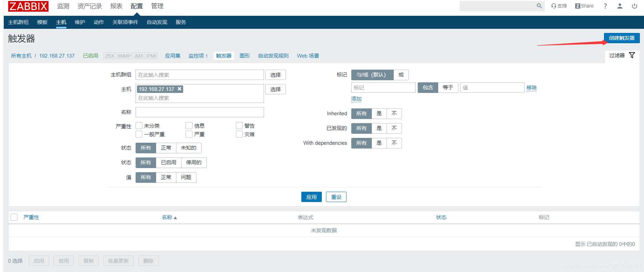Focus the 标记 tag name field
Screen dimensions: 644x272
pos(383,87)
